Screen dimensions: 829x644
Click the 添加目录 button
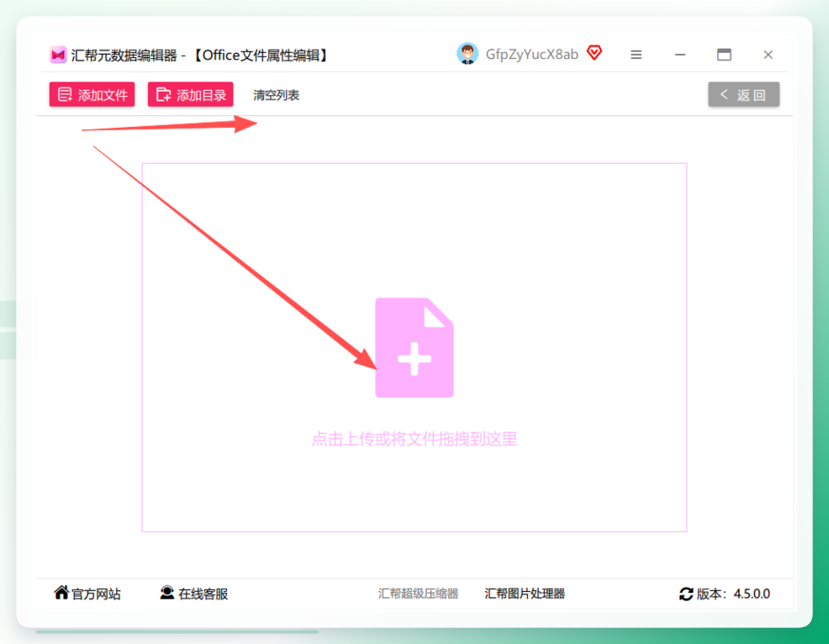point(190,95)
